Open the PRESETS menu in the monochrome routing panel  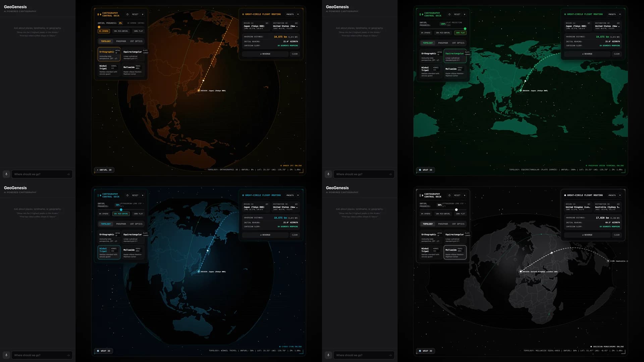tap(612, 195)
